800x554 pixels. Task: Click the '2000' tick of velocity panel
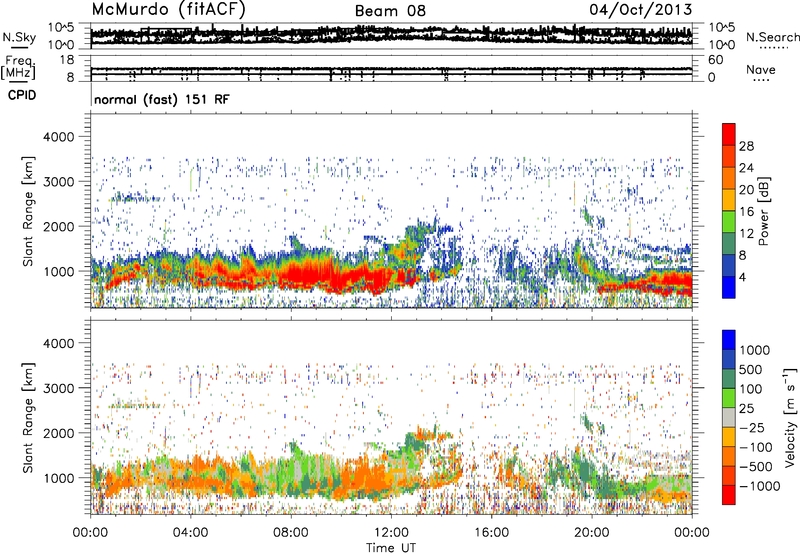[x=58, y=433]
